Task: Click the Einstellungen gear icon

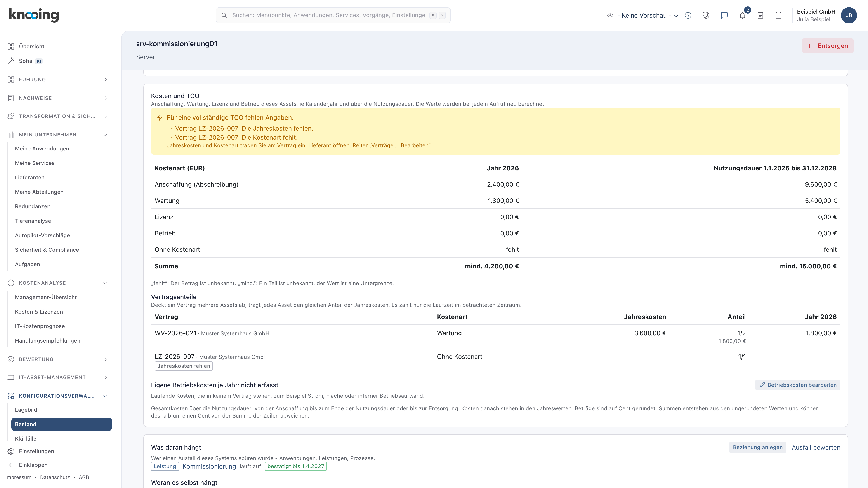Action: (x=11, y=451)
